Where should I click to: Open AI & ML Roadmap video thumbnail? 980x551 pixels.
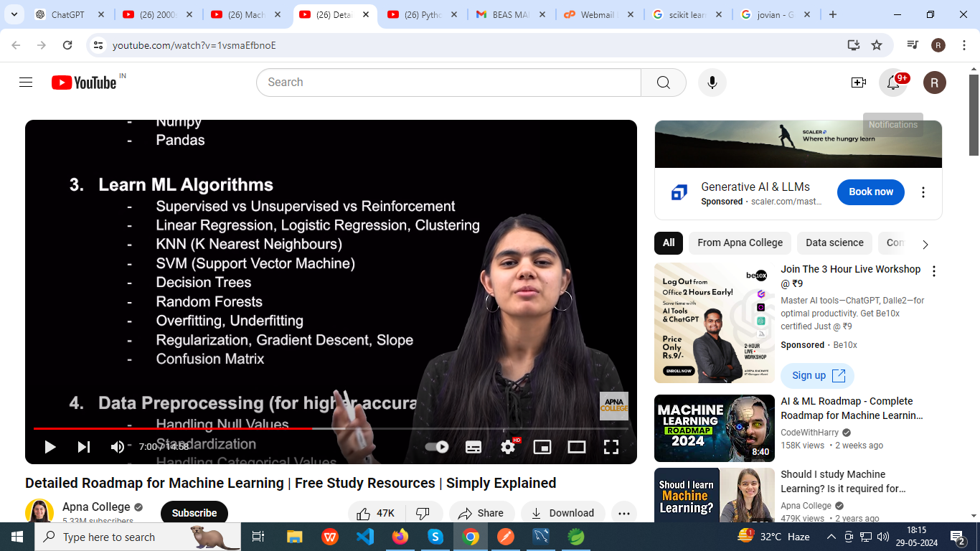715,428
